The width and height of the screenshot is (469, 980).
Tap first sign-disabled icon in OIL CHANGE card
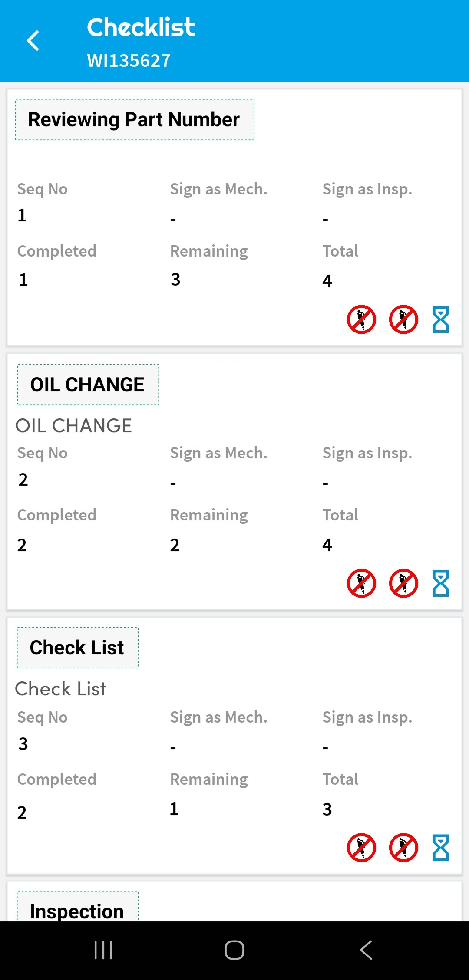click(x=361, y=583)
